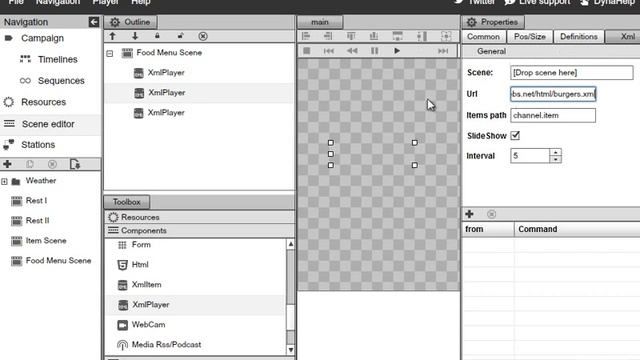Viewport: 640px width, 360px height.
Task: Select the Rest II scene
Action: click(37, 221)
